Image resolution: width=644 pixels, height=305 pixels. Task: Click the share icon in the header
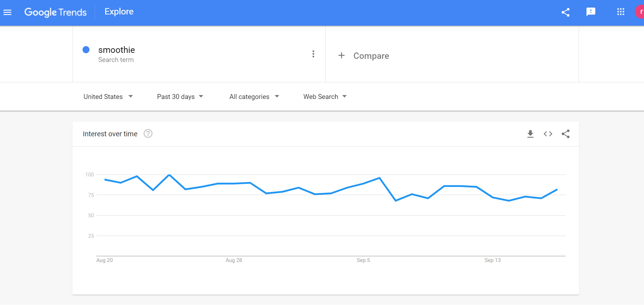pyautogui.click(x=565, y=12)
